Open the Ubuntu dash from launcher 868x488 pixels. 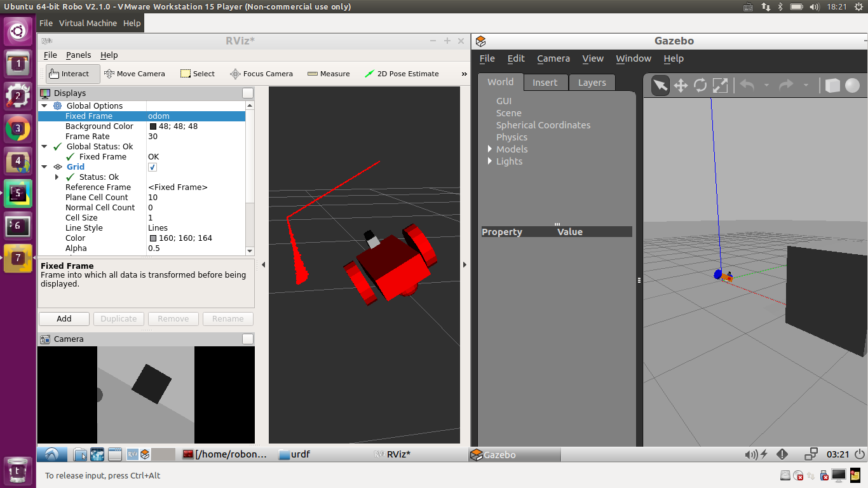pos(18,30)
